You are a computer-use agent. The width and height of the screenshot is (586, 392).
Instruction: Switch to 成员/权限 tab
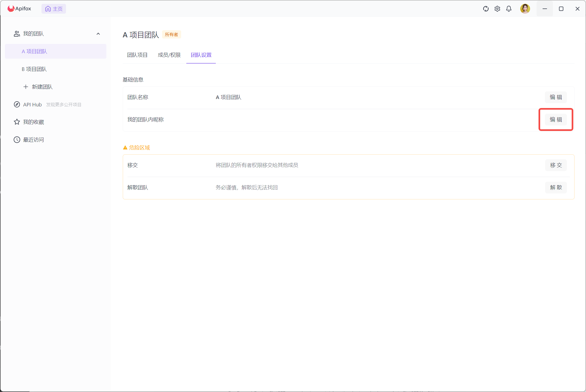click(169, 55)
